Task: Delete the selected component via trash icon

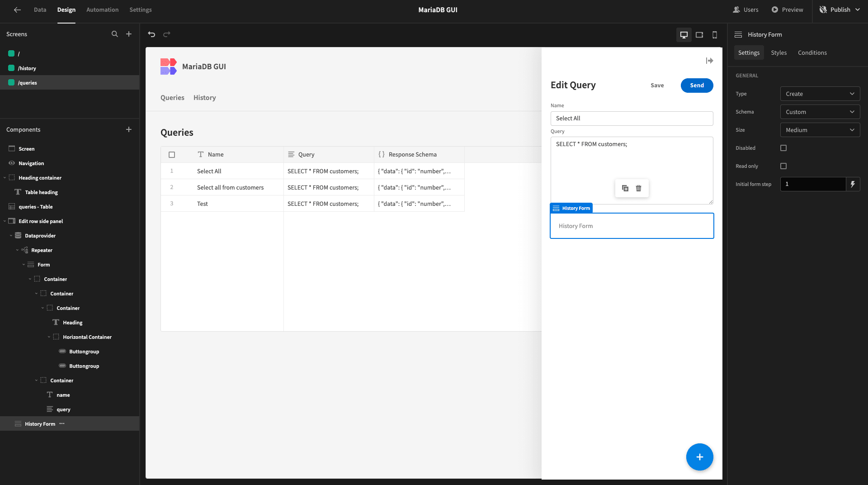Action: point(639,188)
